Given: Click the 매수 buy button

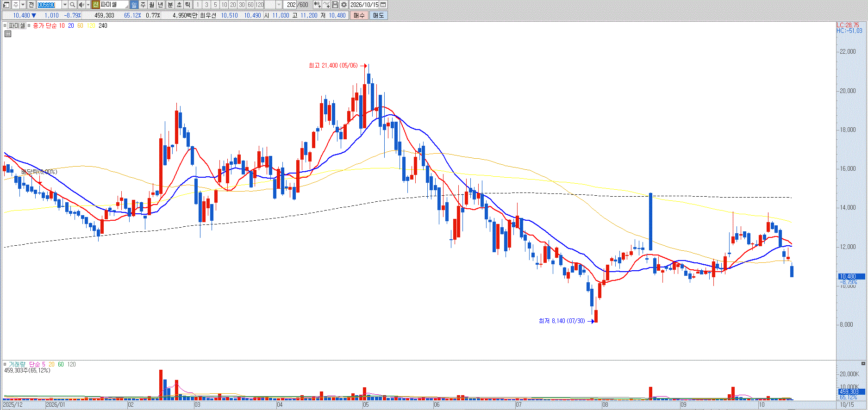Looking at the screenshot, I should point(359,15).
